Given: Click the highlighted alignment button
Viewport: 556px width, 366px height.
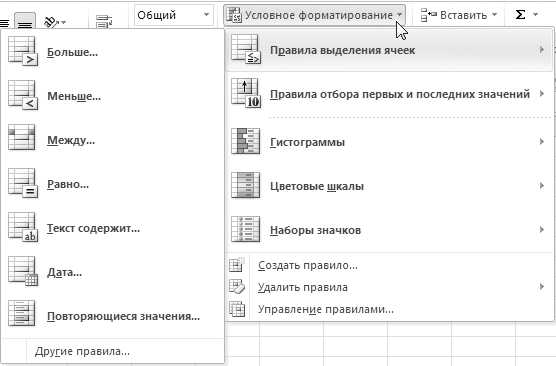Looking at the screenshot, I should pyautogui.click(x=25, y=21).
